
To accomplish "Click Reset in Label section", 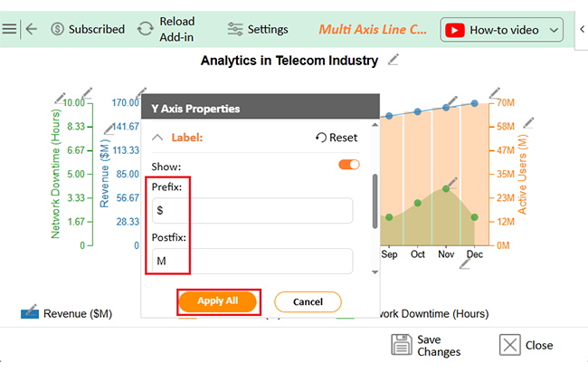I will [337, 138].
